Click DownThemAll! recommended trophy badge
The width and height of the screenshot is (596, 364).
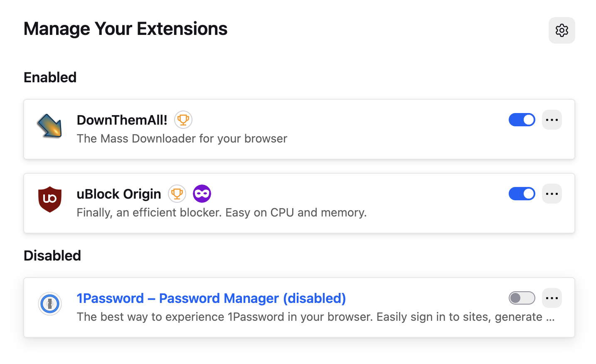tap(183, 120)
